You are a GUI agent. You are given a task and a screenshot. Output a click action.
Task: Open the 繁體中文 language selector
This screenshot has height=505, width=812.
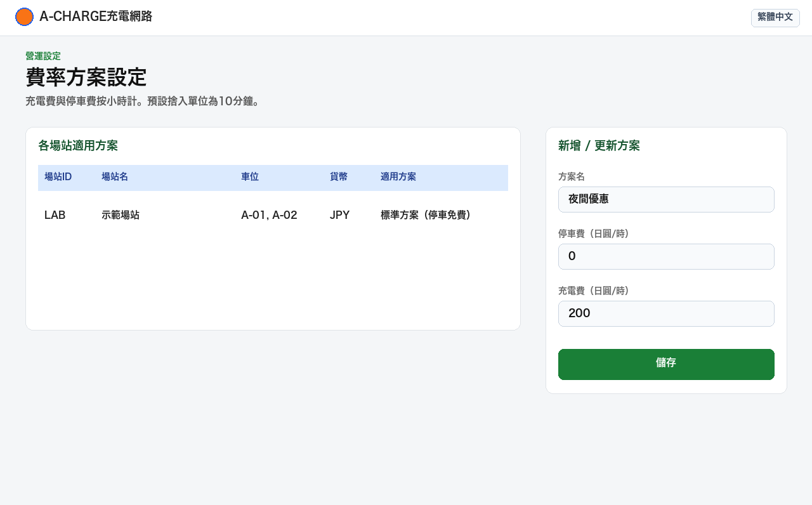775,18
